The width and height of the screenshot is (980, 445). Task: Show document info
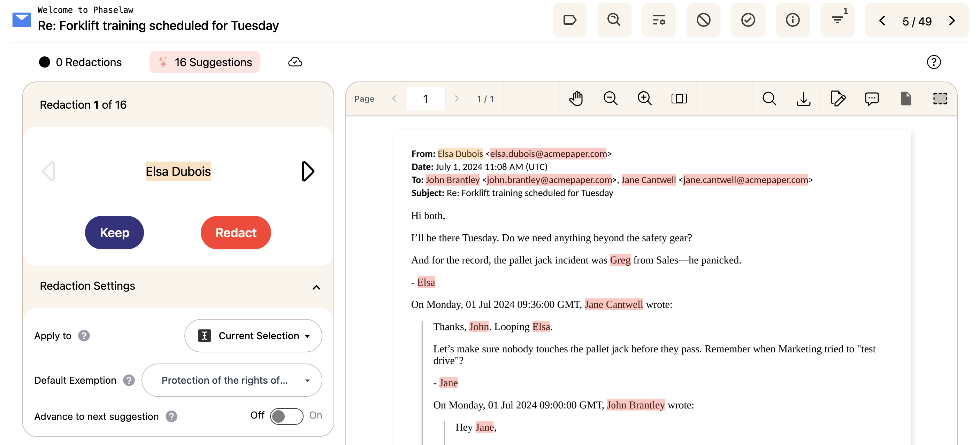click(793, 20)
